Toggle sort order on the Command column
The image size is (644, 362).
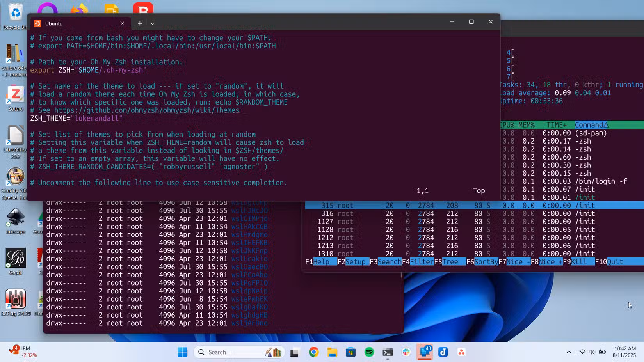pyautogui.click(x=591, y=125)
